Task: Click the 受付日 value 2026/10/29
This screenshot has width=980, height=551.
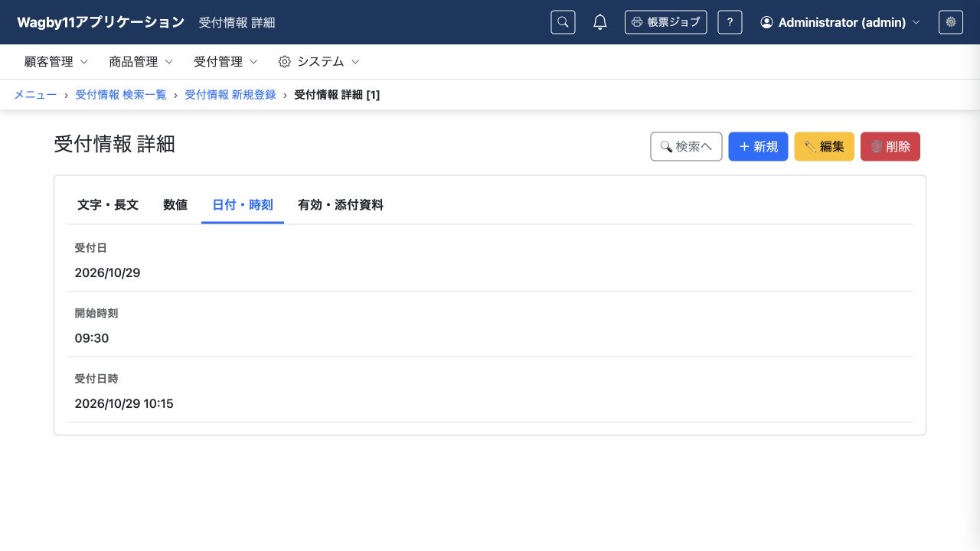Action: tap(107, 272)
